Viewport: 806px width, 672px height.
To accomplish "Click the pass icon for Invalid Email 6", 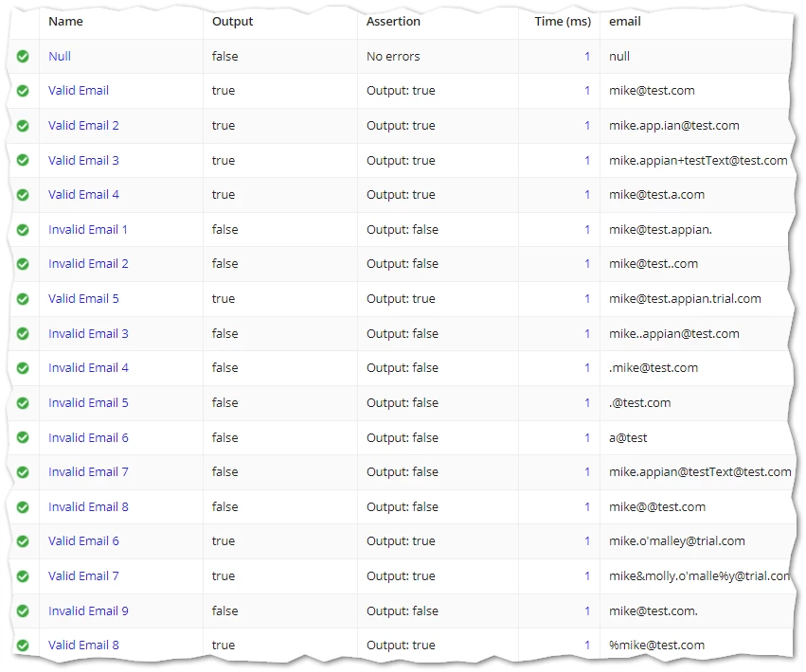I will [x=23, y=437].
